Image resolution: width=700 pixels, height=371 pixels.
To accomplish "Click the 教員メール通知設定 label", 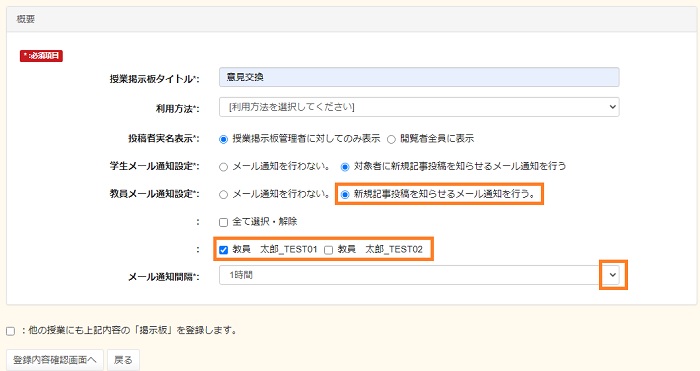I will point(154,194).
